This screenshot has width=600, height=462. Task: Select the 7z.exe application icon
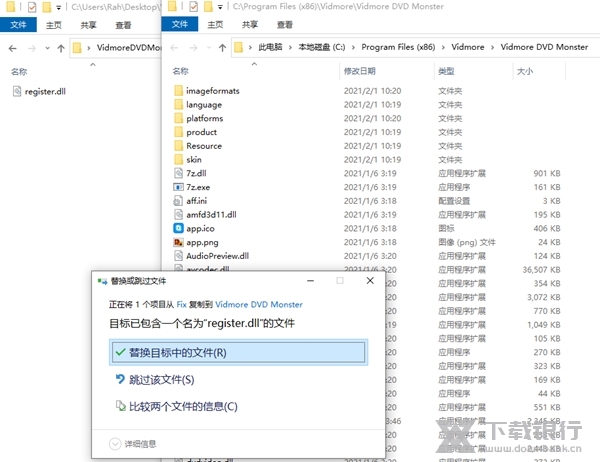pyautogui.click(x=178, y=187)
